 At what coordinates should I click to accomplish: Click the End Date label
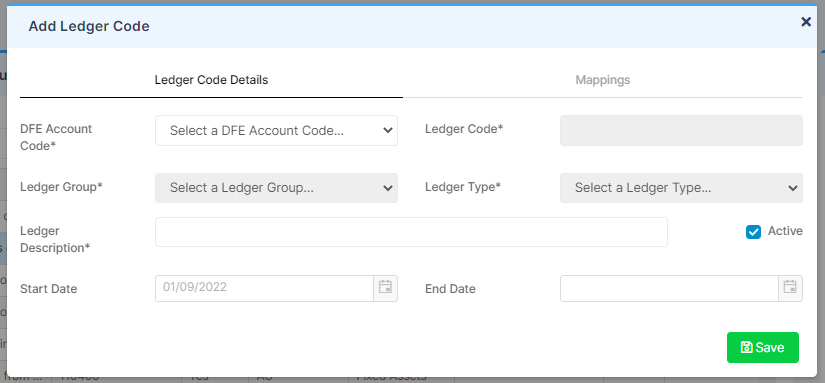[450, 289]
